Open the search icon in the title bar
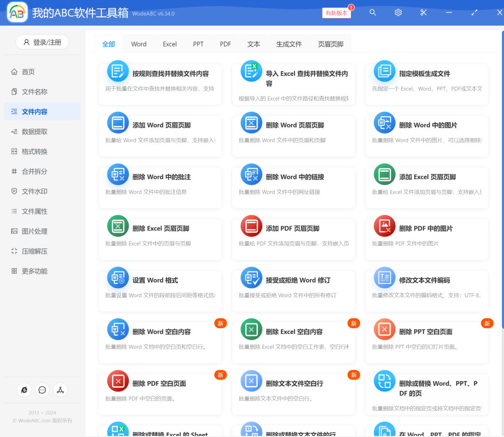The height and width of the screenshot is (437, 504). pyautogui.click(x=372, y=13)
